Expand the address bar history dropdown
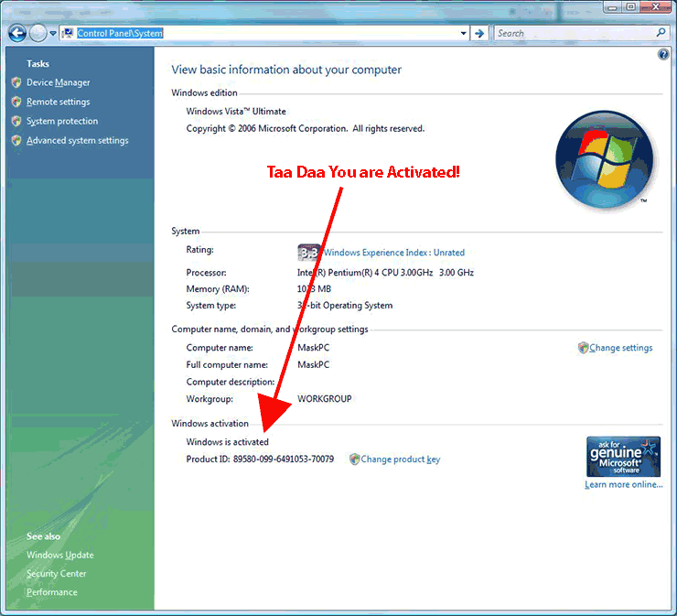The image size is (677, 616). click(463, 33)
